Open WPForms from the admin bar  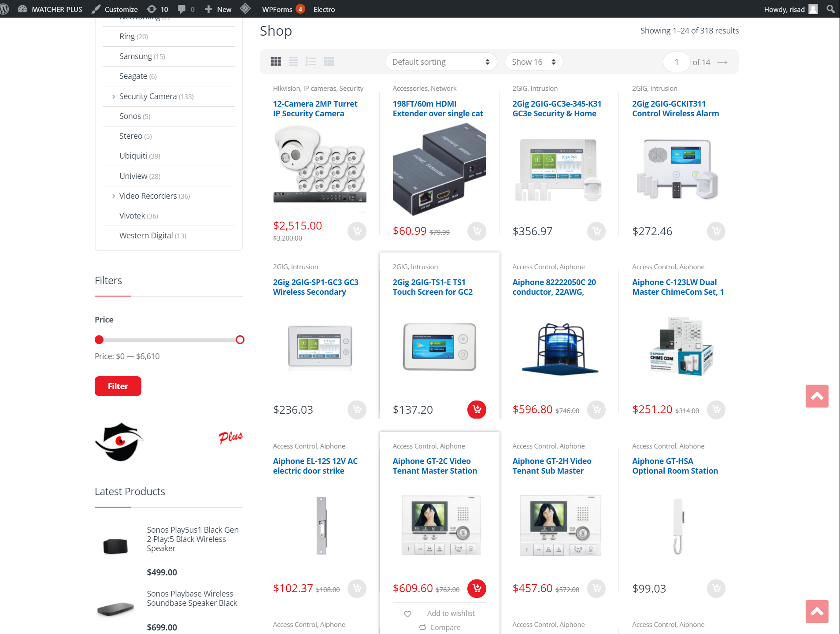pos(277,9)
